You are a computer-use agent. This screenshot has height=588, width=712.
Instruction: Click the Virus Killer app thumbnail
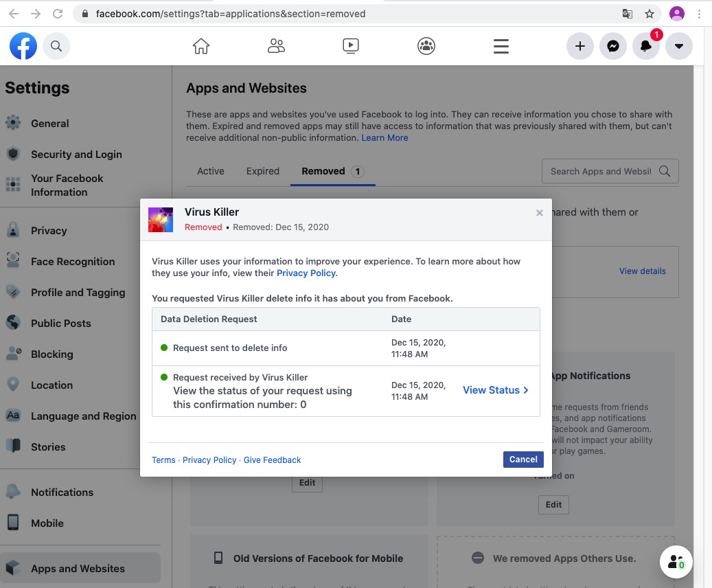tap(161, 220)
